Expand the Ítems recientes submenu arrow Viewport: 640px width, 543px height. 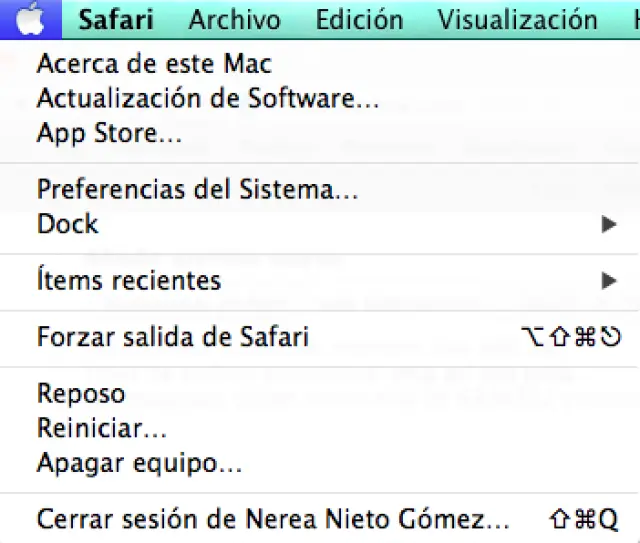(x=609, y=280)
